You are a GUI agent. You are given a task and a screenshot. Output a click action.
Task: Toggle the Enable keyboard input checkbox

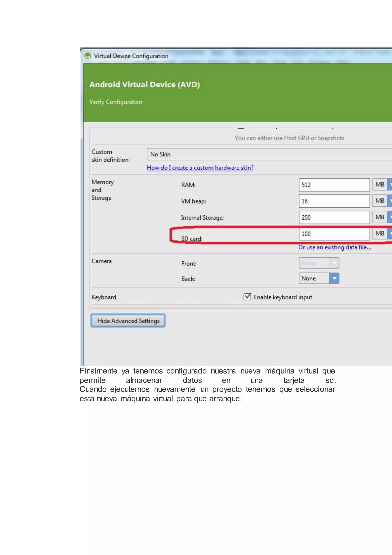[247, 297]
